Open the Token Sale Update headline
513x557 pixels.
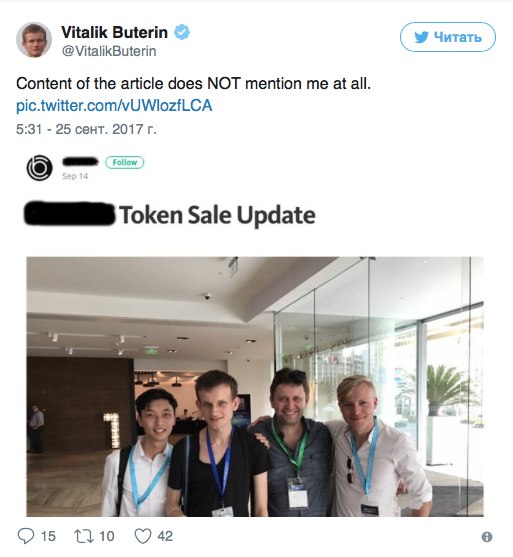pos(217,215)
